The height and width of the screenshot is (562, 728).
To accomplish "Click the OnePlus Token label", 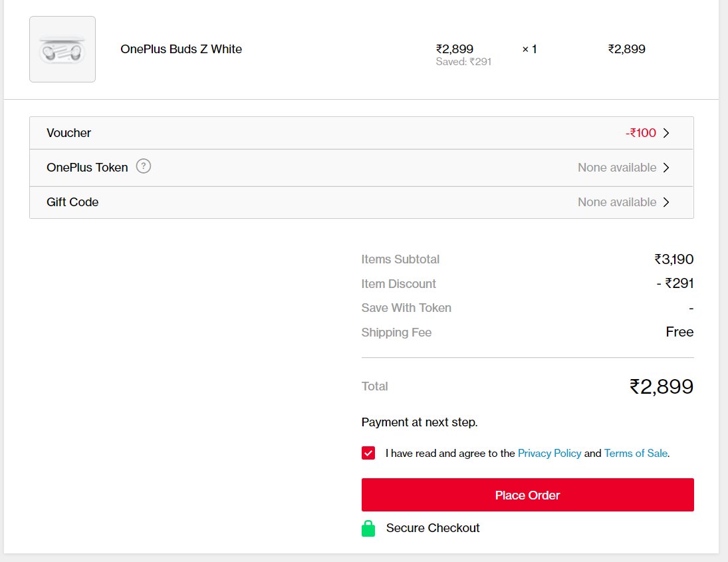I will coord(87,168).
